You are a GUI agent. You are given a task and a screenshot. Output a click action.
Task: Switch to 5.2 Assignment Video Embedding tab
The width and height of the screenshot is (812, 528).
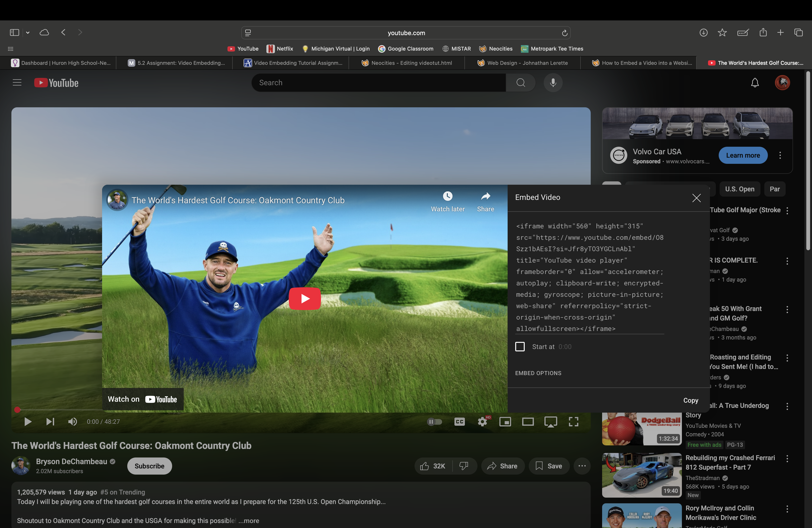tap(174, 63)
